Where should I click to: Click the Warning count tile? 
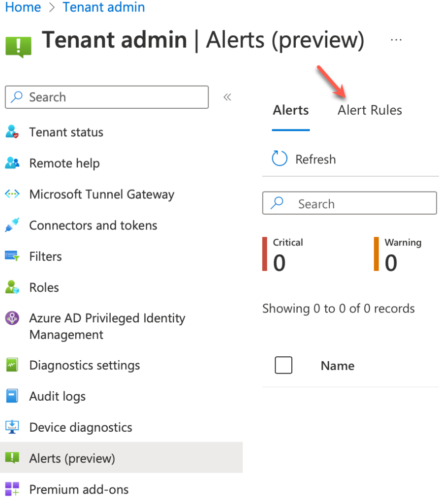click(398, 254)
